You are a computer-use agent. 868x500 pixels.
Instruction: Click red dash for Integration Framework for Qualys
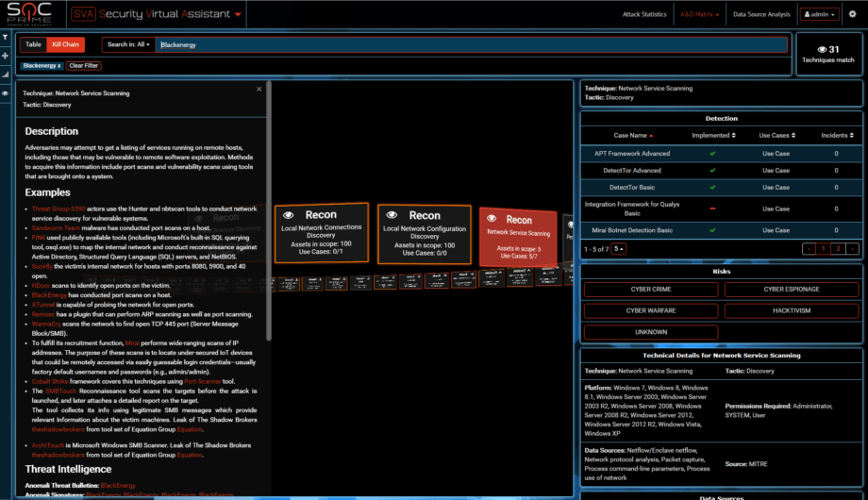coord(712,208)
